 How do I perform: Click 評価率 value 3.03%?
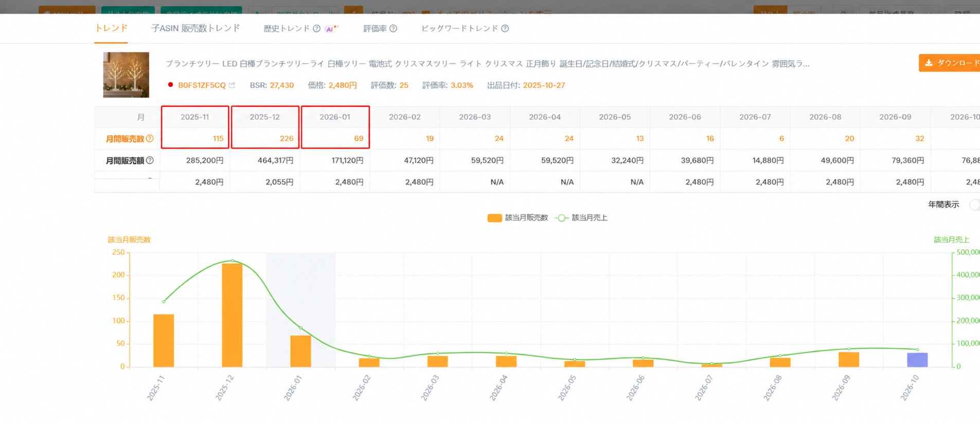[x=462, y=85]
